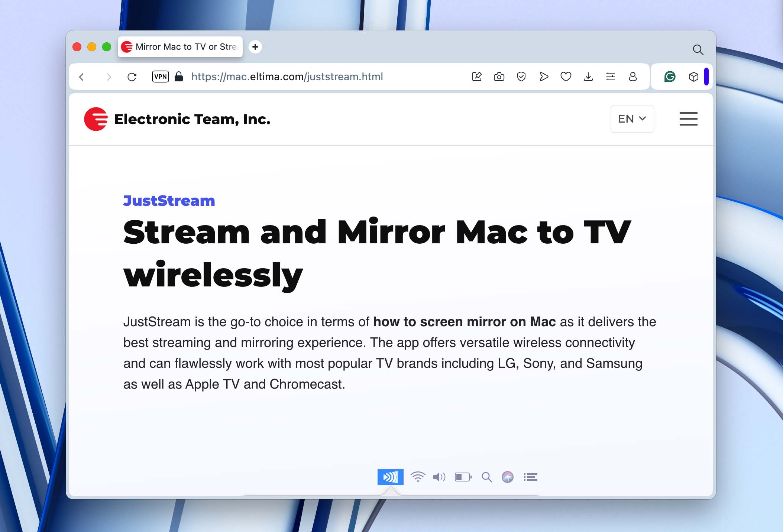Viewport: 783px width, 532px height.
Task: Select the Mirror Mac to TV tab
Action: [181, 47]
